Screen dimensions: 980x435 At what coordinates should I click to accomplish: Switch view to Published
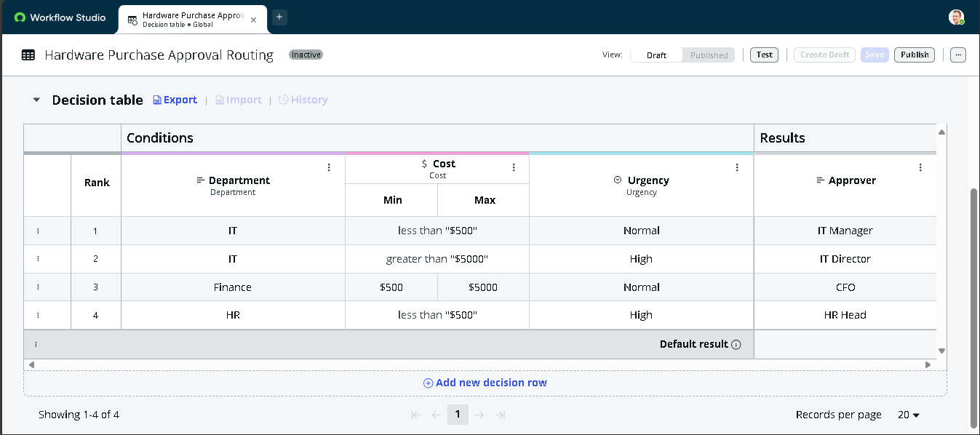[708, 55]
